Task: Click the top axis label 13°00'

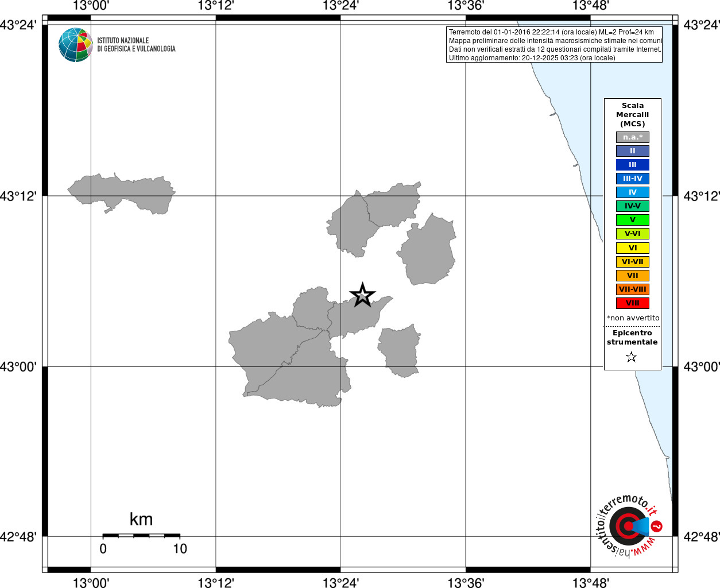Action: [x=91, y=6]
